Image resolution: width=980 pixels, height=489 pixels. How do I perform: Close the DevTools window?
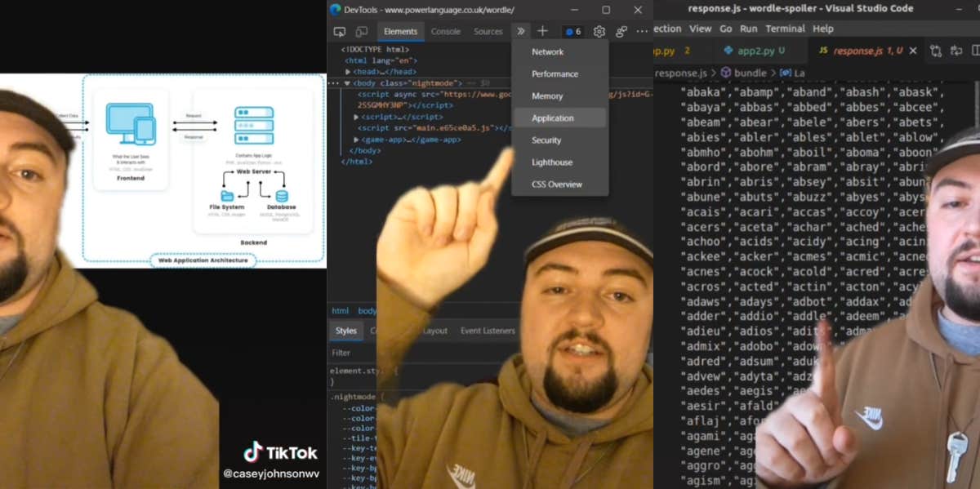(638, 10)
